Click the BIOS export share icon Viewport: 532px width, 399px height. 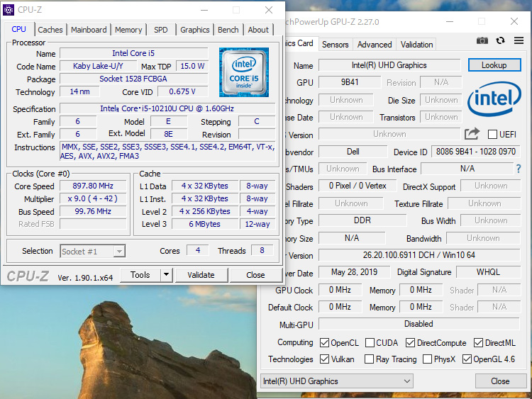click(x=472, y=134)
